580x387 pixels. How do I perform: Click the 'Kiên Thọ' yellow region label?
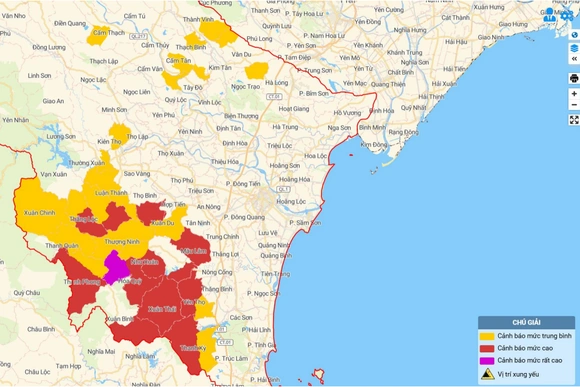click(109, 142)
